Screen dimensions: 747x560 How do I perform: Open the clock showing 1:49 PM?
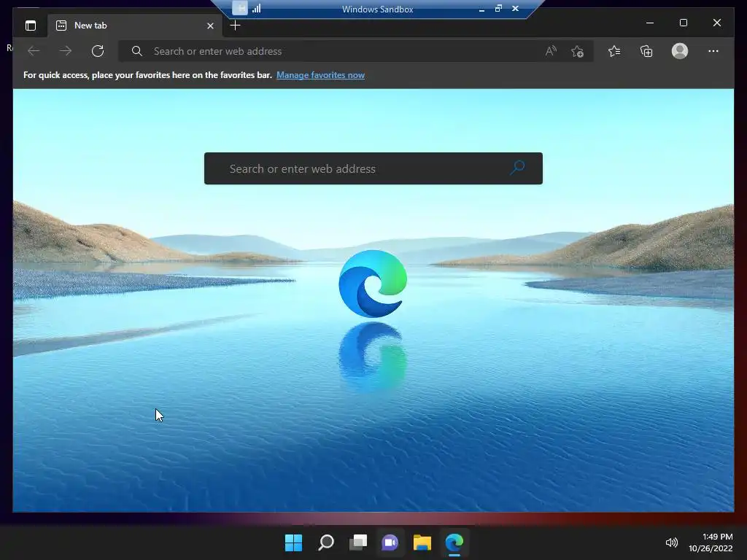[x=711, y=542]
